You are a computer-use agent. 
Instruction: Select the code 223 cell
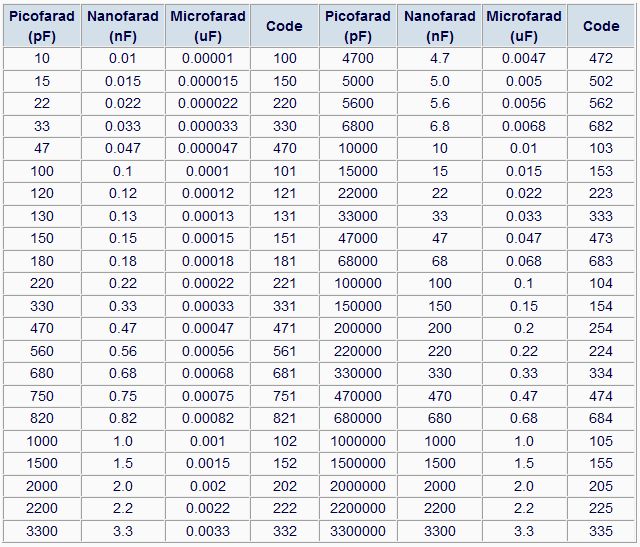point(600,193)
